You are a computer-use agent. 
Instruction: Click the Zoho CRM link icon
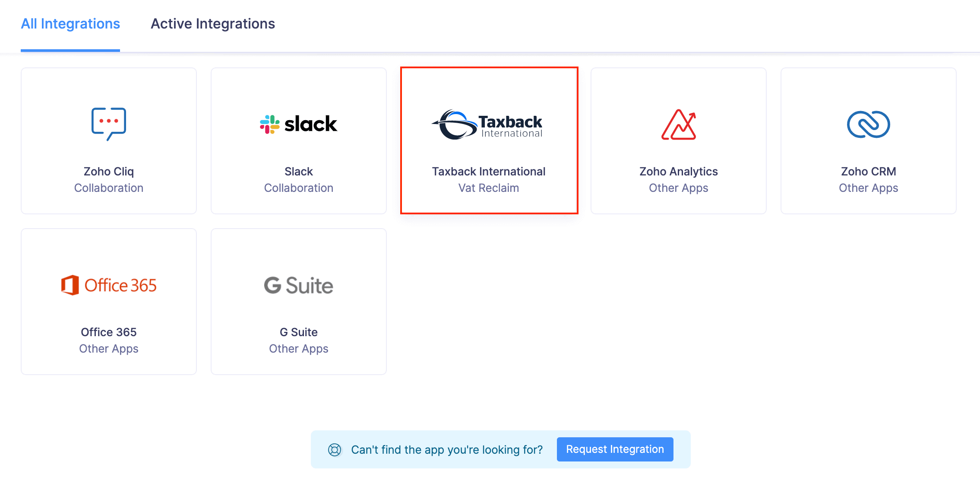pyautogui.click(x=868, y=124)
